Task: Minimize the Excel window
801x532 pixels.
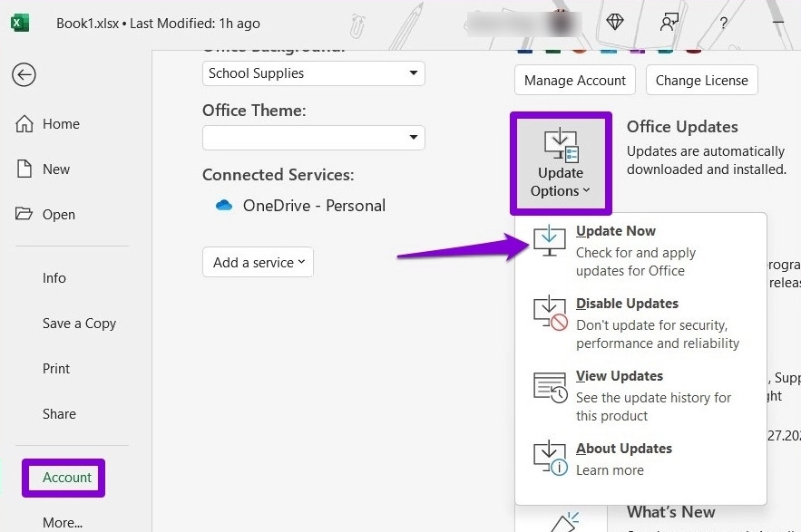Action: [x=777, y=23]
